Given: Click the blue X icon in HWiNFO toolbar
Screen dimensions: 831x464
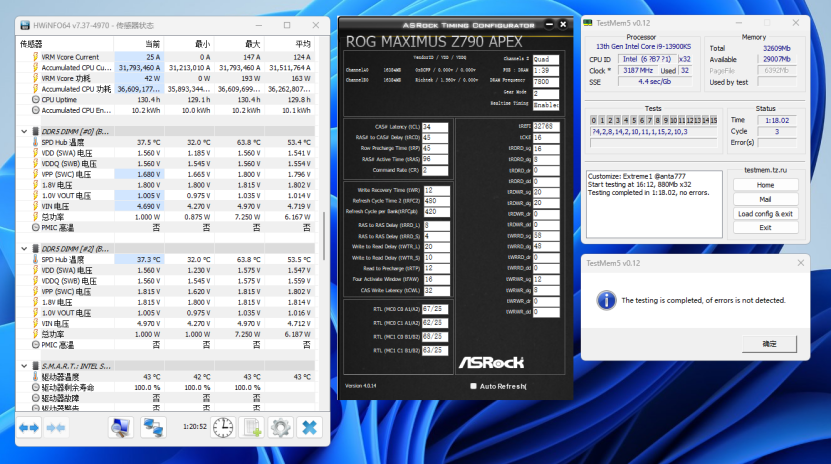Looking at the screenshot, I should point(310,427).
